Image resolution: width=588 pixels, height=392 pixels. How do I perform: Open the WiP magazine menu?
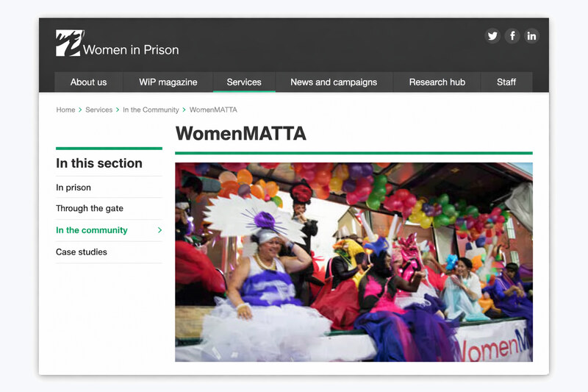[168, 82]
